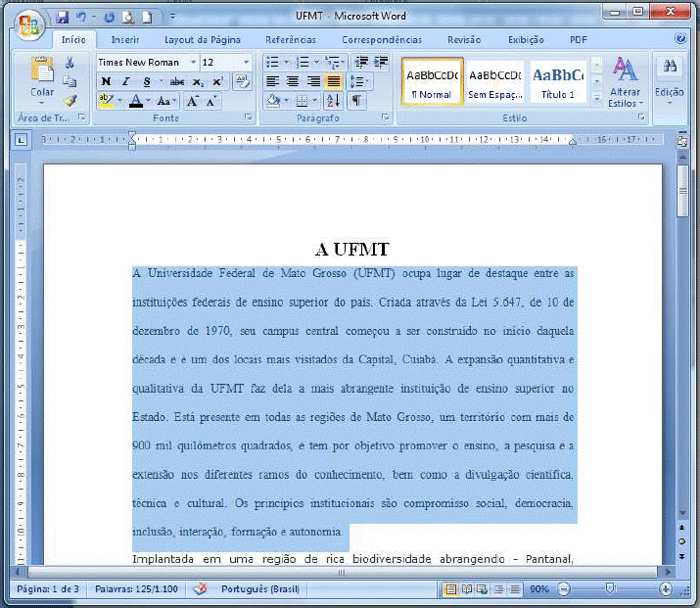Screen dimensions: 700x608
Task: Apply Sem Espaçamento style
Action: pos(495,81)
